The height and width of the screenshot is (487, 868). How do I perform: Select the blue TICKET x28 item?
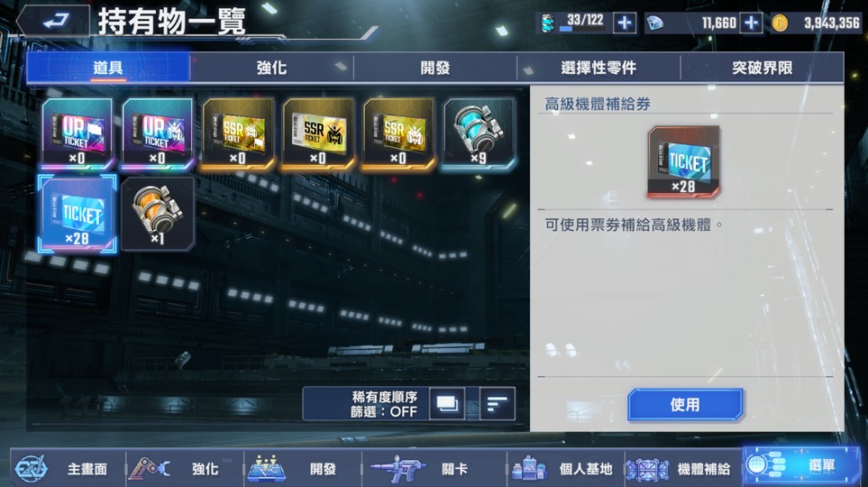pos(78,215)
